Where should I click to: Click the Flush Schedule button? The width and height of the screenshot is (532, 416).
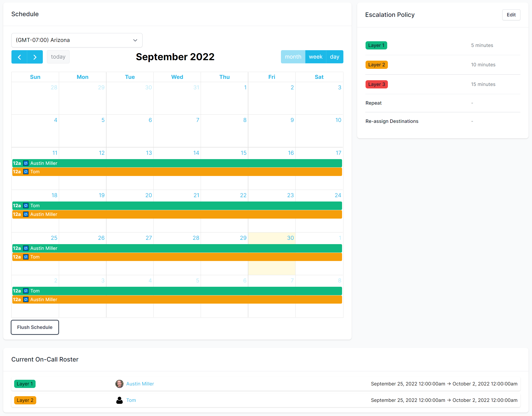pos(35,327)
